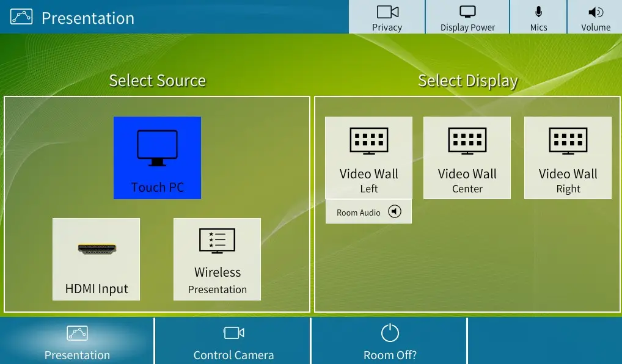Toggle the Privacy camera button

[387, 17]
